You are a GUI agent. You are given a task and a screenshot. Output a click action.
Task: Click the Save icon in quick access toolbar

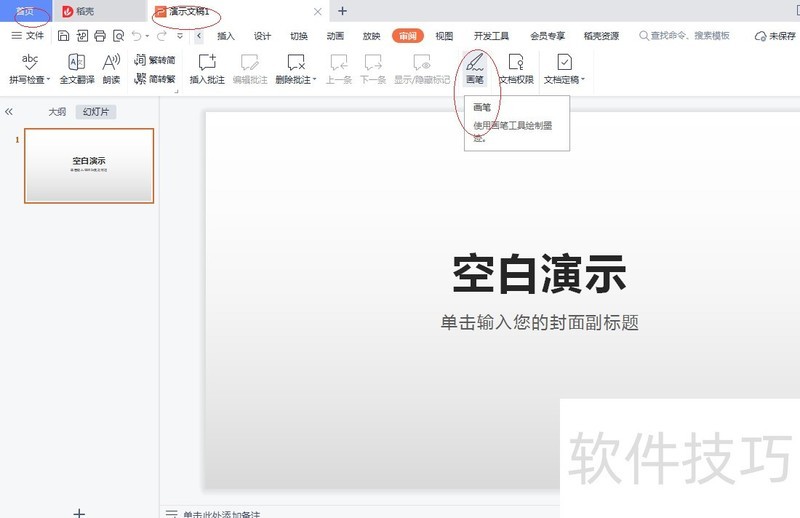click(x=63, y=36)
